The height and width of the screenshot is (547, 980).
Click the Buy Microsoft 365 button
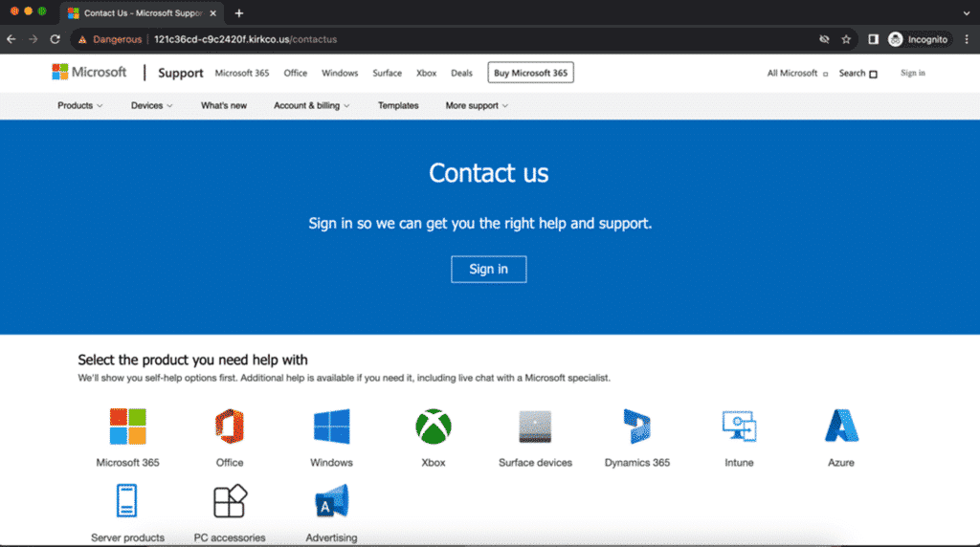tap(530, 73)
